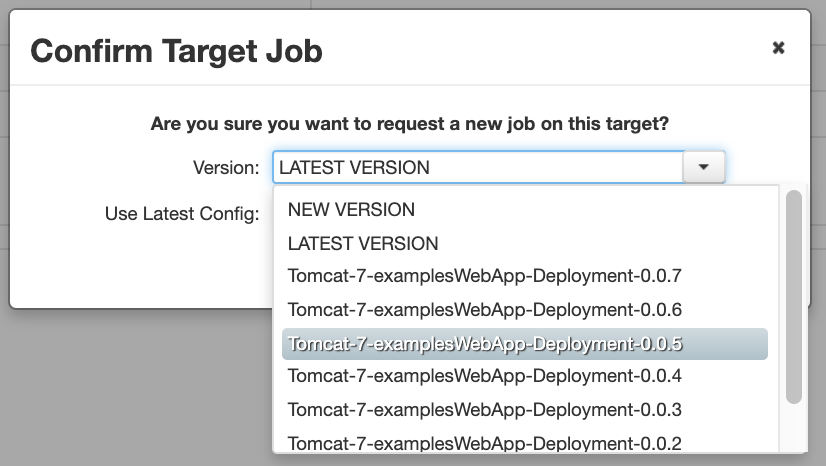Click the "Use Latest Config:" label

(182, 214)
